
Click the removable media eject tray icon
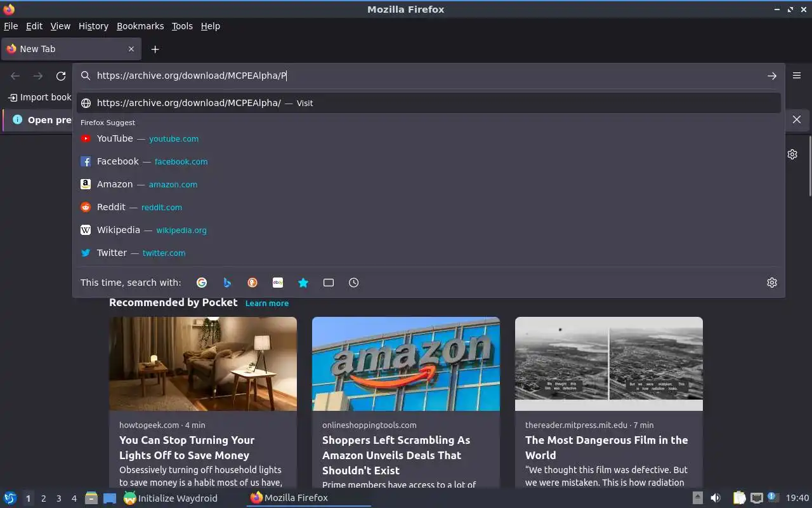pyautogui.click(x=698, y=498)
